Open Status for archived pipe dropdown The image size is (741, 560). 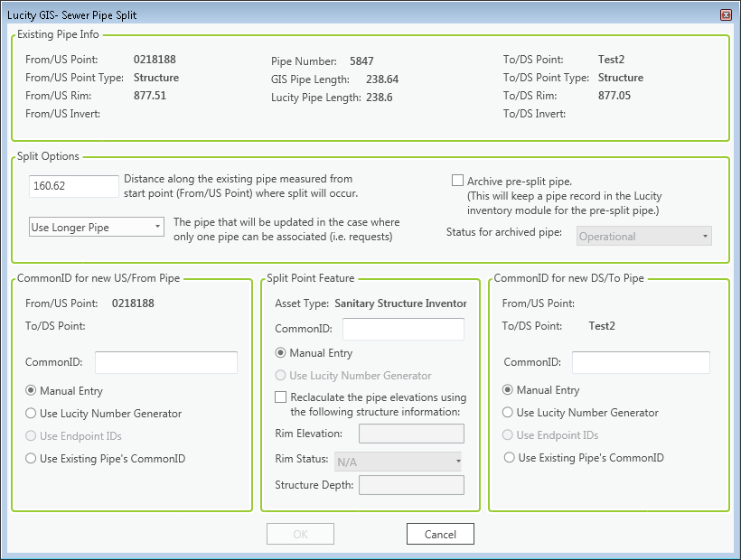[x=644, y=236]
